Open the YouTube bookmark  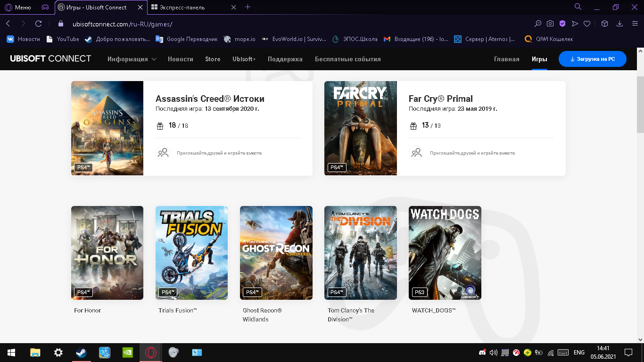pos(63,39)
